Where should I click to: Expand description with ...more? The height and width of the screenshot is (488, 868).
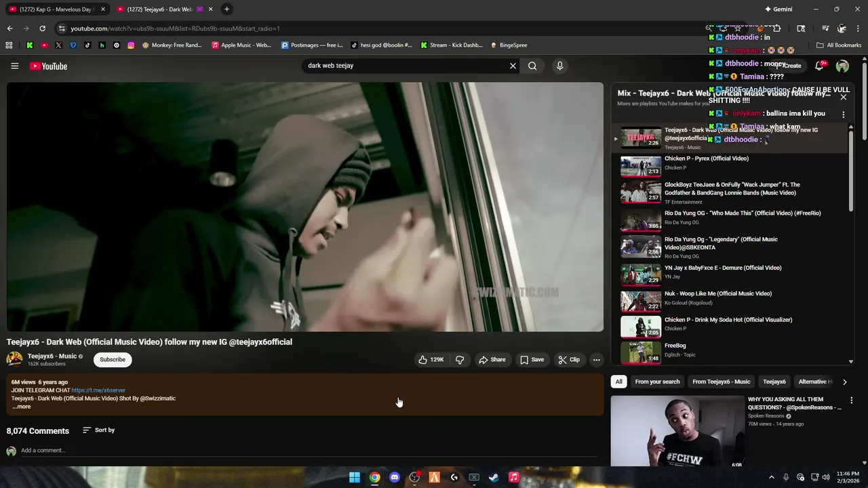click(x=22, y=407)
